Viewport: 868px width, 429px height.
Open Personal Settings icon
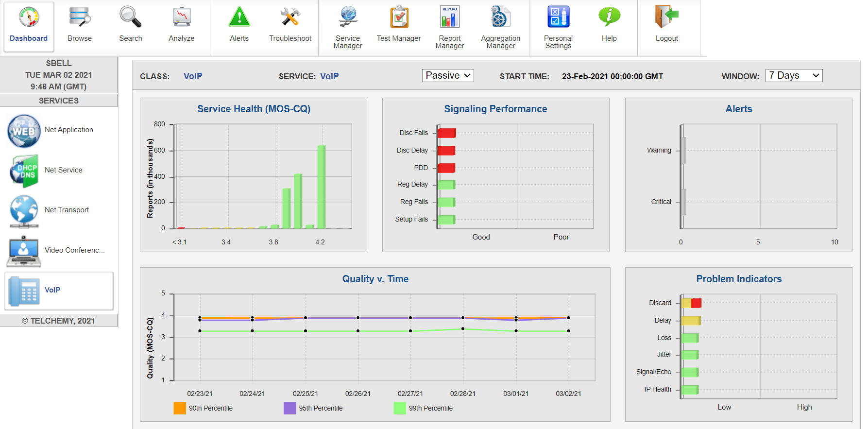tap(558, 17)
